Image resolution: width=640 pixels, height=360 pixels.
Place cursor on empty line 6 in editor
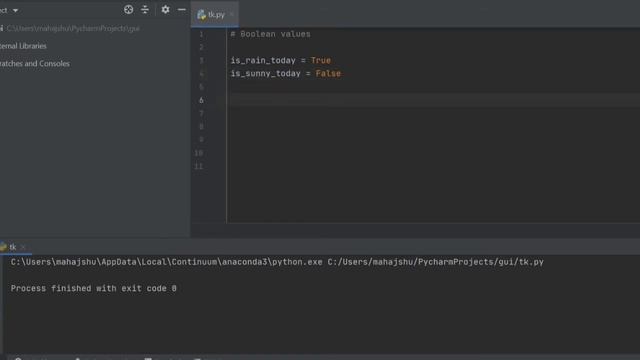[433, 100]
